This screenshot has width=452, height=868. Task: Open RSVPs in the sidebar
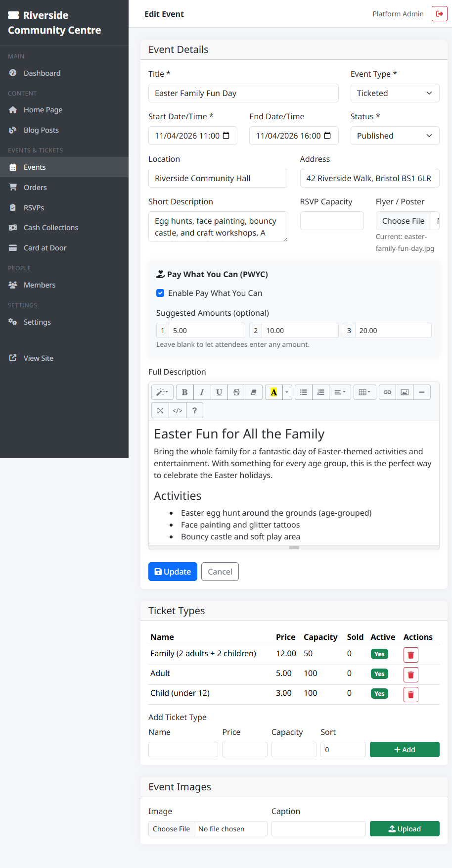click(x=64, y=208)
